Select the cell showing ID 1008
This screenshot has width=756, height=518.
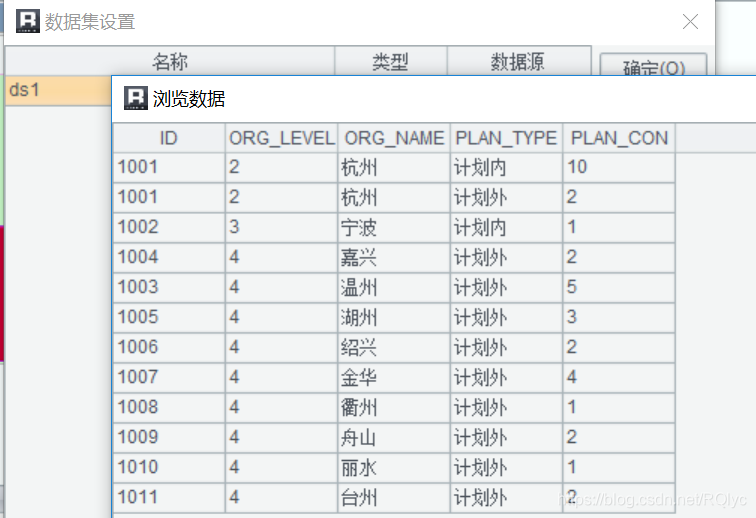click(169, 408)
